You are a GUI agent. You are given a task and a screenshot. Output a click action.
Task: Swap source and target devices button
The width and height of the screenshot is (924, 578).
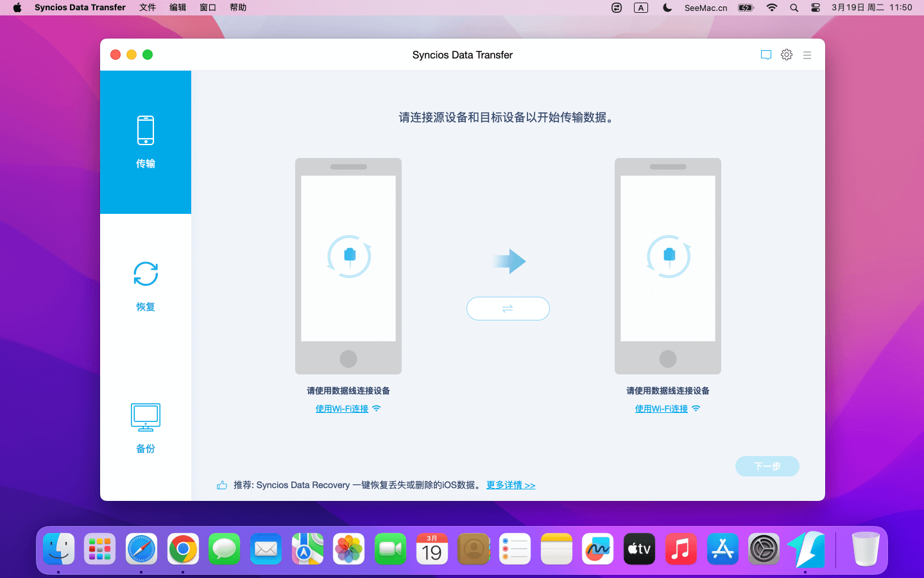point(508,308)
